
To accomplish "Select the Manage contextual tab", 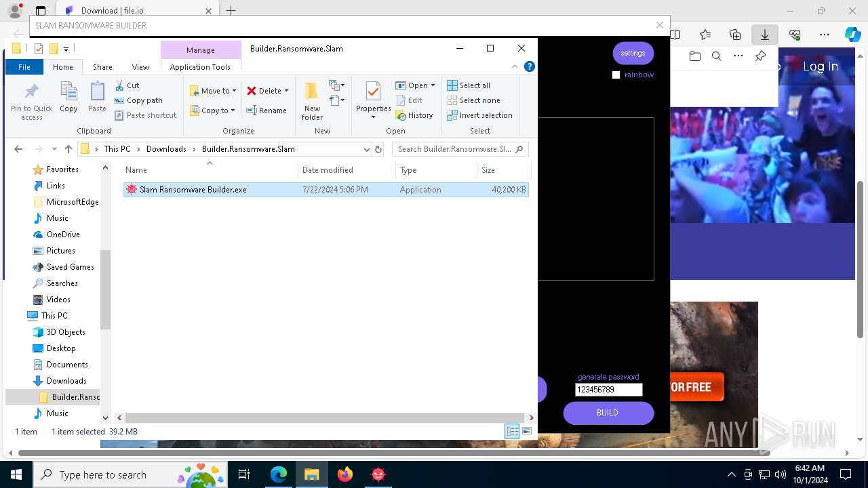I will (x=201, y=50).
